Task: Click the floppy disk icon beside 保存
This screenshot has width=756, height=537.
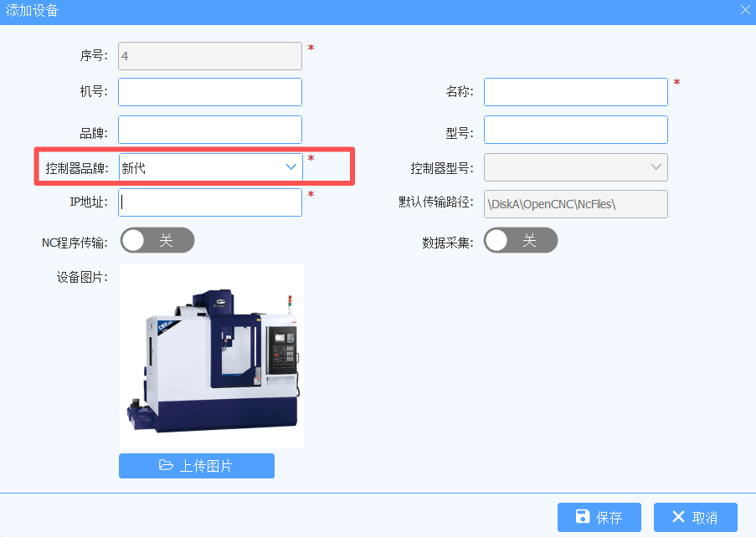Action: pyautogui.click(x=583, y=517)
